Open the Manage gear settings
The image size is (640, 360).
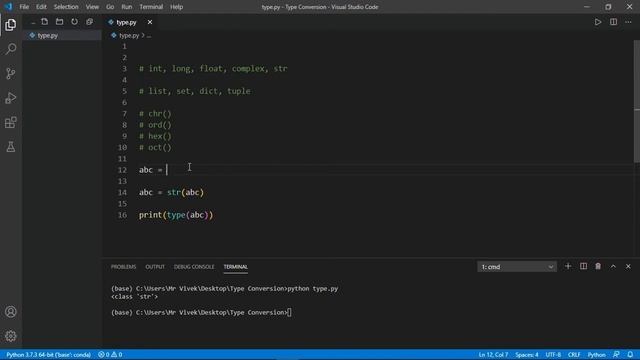pos(11,336)
